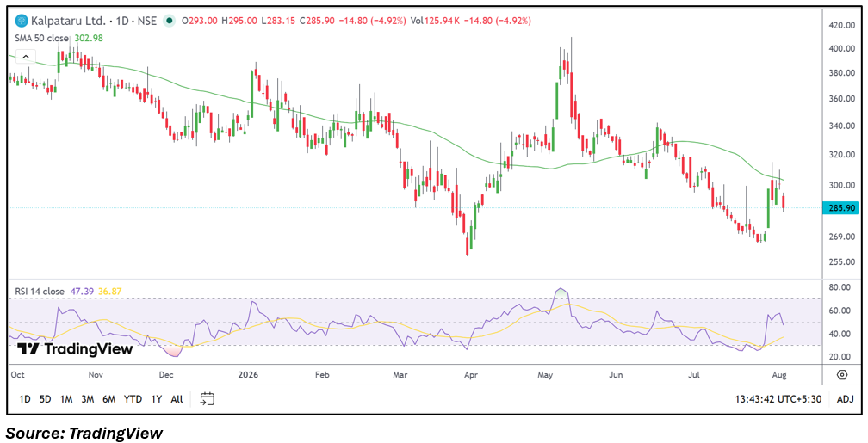Viewport: 868px width, 443px height.
Task: Click the RSI moving average value 36.87
Action: pos(108,291)
